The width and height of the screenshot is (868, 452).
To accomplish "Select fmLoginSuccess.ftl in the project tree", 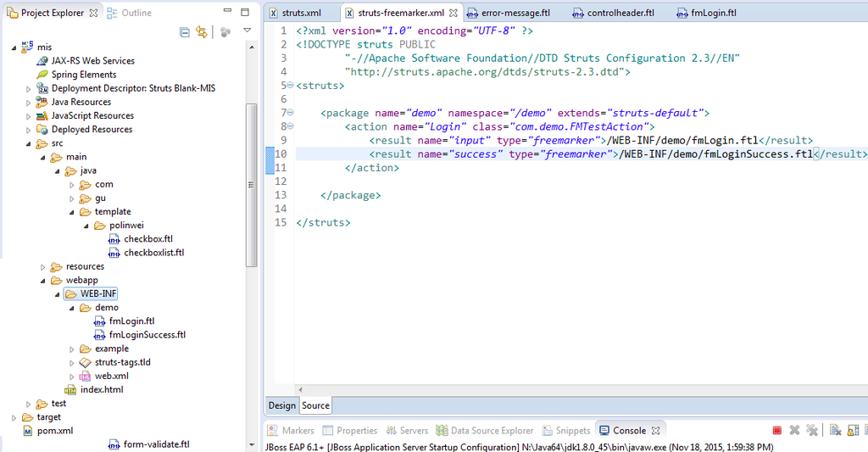I will tap(147, 335).
